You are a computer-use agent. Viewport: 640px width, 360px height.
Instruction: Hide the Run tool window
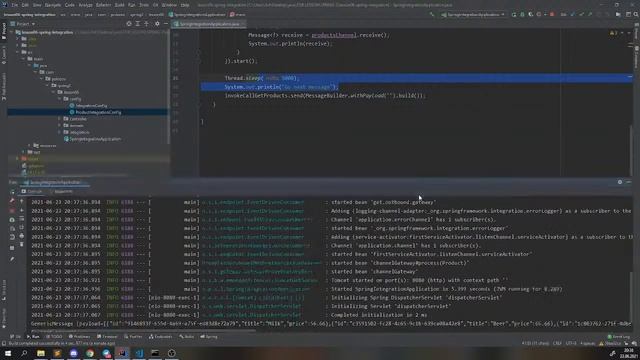coord(629,182)
